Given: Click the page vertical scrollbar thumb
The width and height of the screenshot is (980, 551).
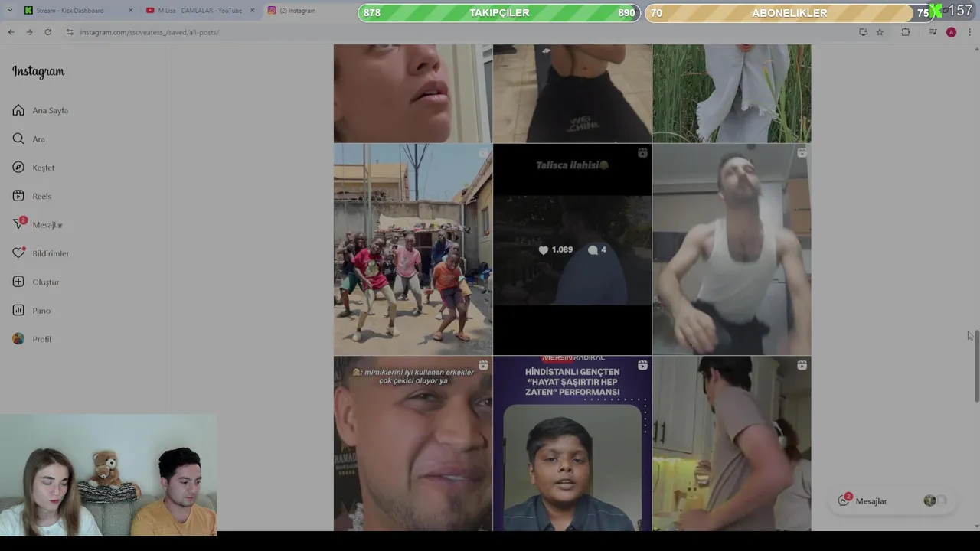Looking at the screenshot, I should pos(976,366).
